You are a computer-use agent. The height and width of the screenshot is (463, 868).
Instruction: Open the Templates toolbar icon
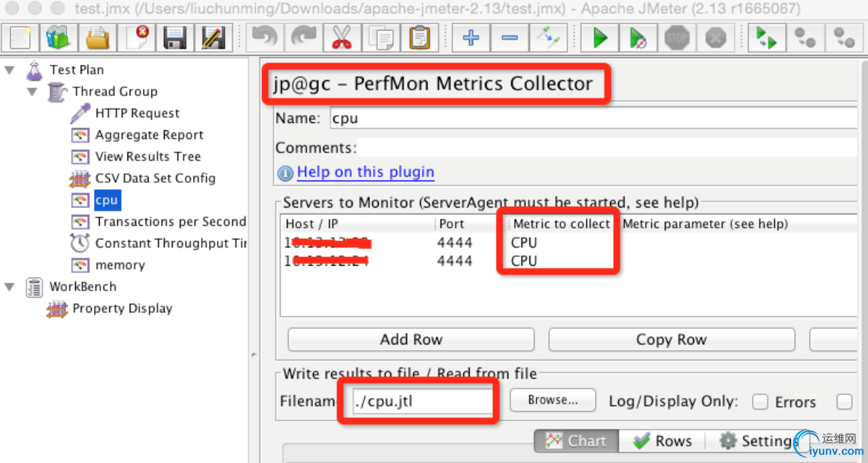[59, 38]
